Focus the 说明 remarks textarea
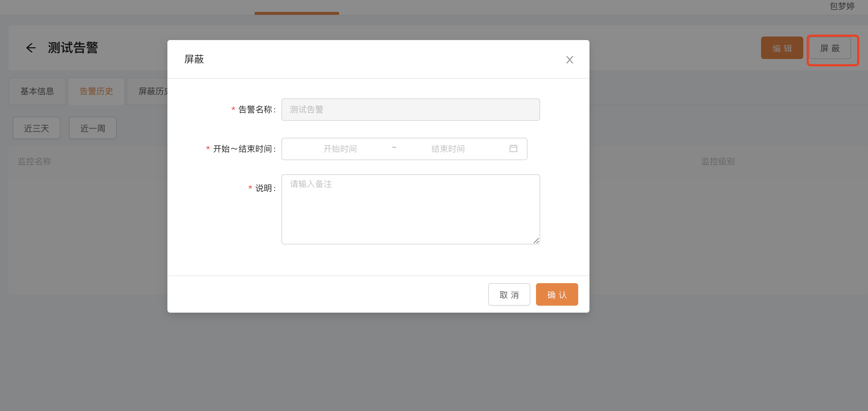This screenshot has height=411, width=868. click(410, 209)
